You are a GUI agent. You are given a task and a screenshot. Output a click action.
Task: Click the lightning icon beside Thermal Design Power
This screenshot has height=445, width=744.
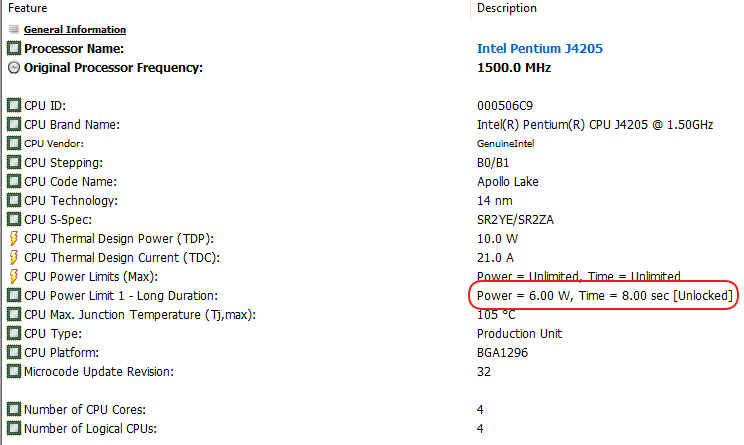click(x=14, y=239)
